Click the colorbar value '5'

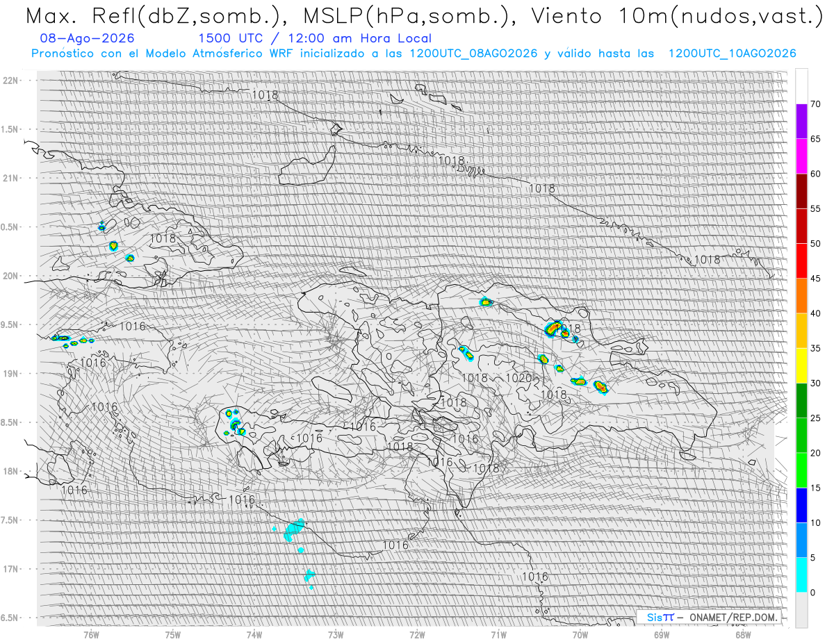812,557
